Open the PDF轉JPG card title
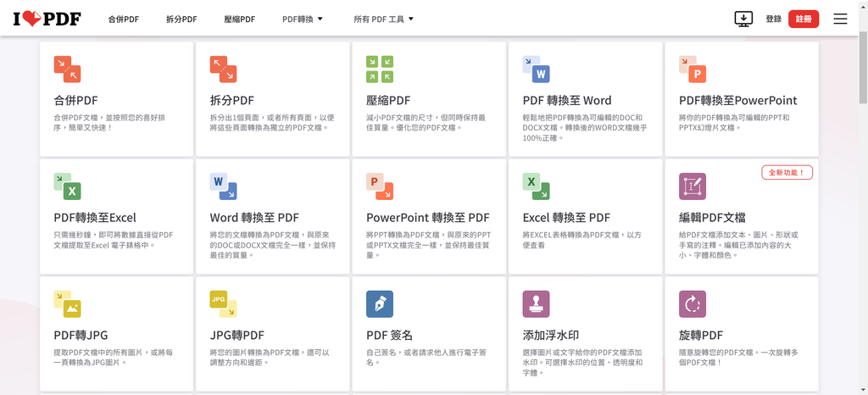This screenshot has width=868, height=395. point(81,336)
